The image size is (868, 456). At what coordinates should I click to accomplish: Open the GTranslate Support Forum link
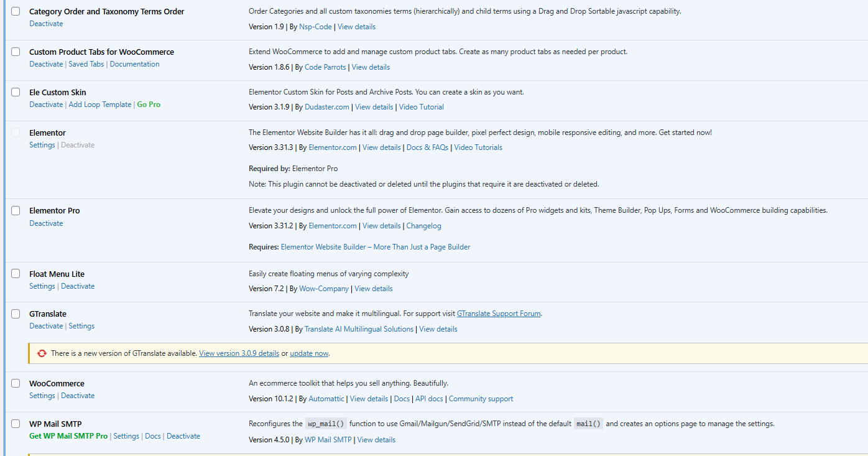(499, 314)
